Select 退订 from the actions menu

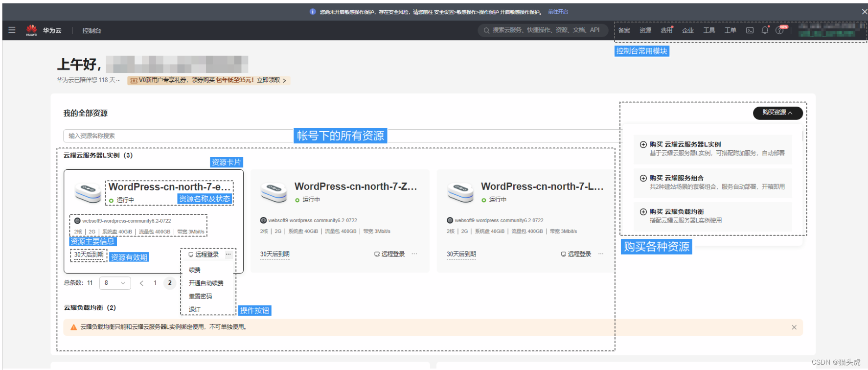[195, 310]
